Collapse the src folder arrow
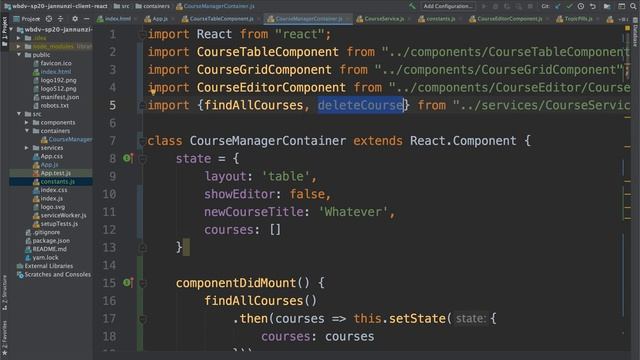640x360 pixels. pos(19,114)
